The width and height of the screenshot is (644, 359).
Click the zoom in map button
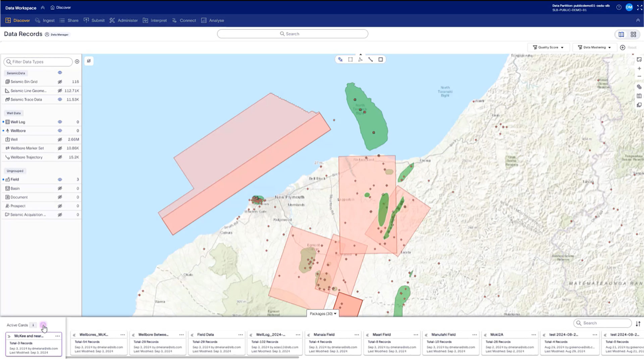coord(639,69)
